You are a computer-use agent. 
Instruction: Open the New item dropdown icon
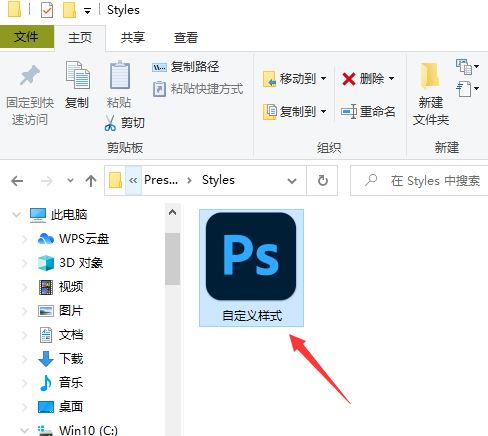pos(468,66)
